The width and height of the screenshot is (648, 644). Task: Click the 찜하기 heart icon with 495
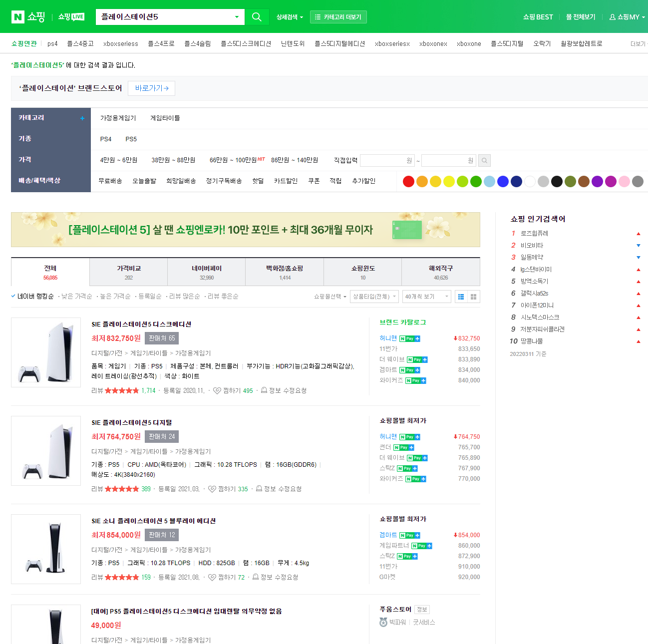(x=217, y=391)
